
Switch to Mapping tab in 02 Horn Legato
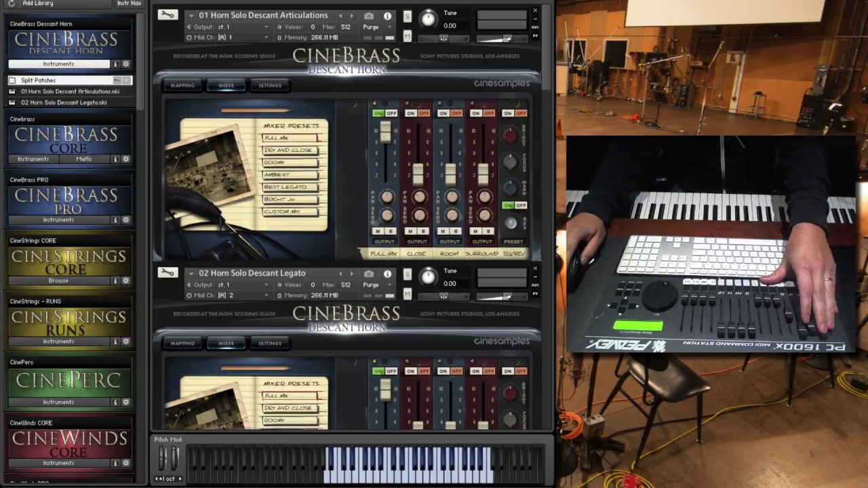coord(182,343)
